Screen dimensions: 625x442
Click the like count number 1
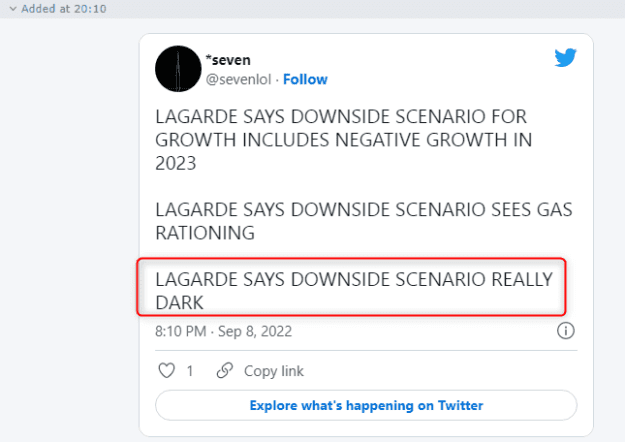[x=190, y=371]
